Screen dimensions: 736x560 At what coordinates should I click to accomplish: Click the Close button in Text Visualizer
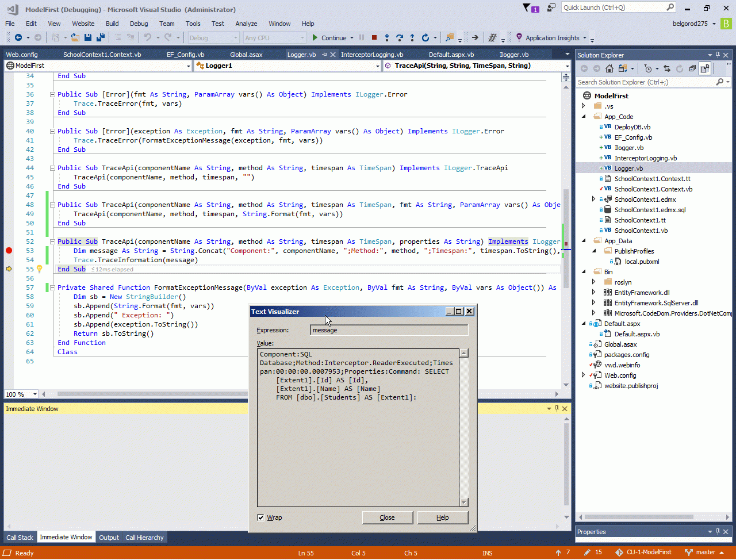click(387, 517)
